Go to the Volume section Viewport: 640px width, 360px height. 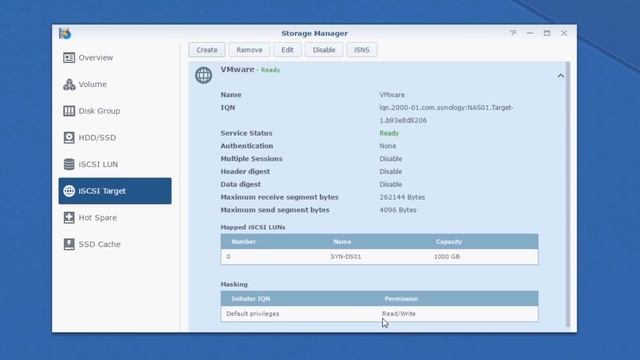click(x=115, y=84)
